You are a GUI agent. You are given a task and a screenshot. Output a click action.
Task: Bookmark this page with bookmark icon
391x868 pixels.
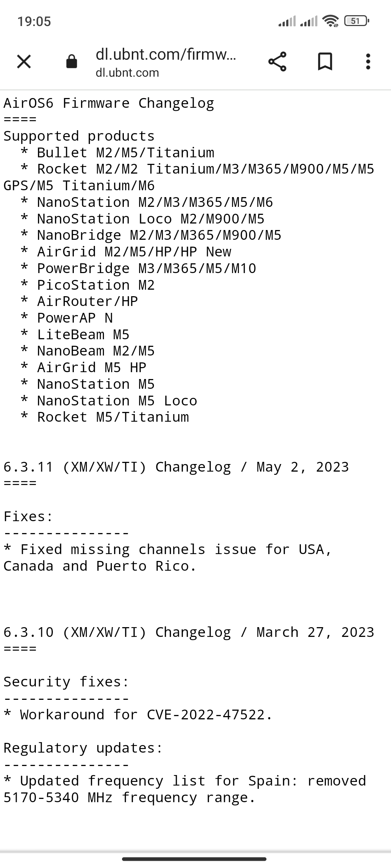pyautogui.click(x=325, y=61)
